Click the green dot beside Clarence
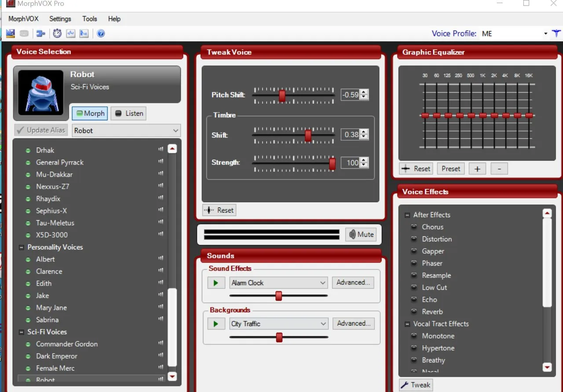This screenshot has height=392, width=563. pyautogui.click(x=28, y=272)
